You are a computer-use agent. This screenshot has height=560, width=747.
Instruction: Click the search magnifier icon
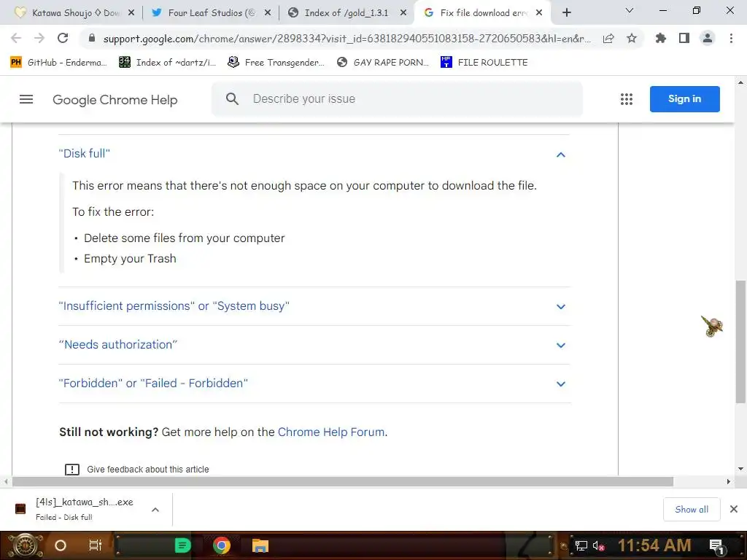(232, 99)
